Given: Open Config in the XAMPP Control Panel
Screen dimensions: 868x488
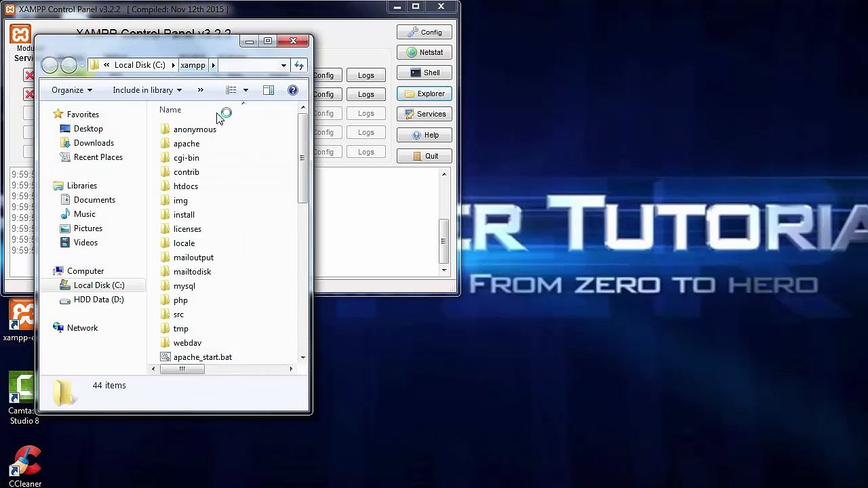Looking at the screenshot, I should click(x=424, y=33).
